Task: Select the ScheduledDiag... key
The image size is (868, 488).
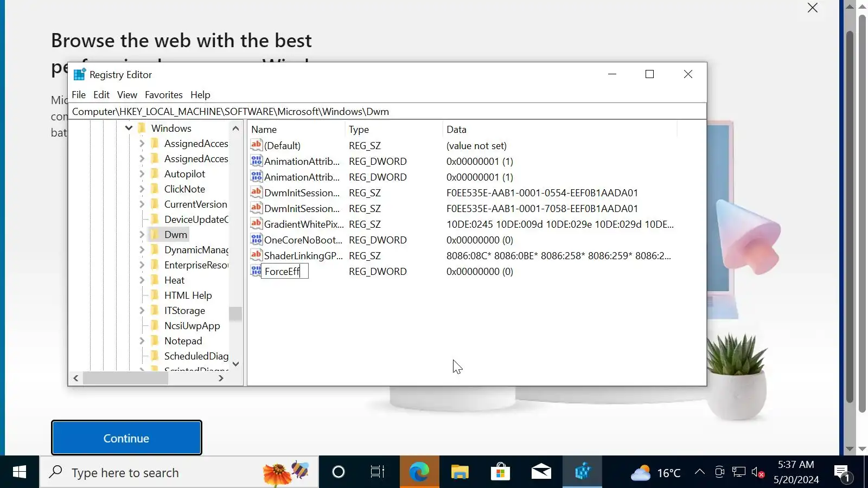Action: click(x=196, y=356)
